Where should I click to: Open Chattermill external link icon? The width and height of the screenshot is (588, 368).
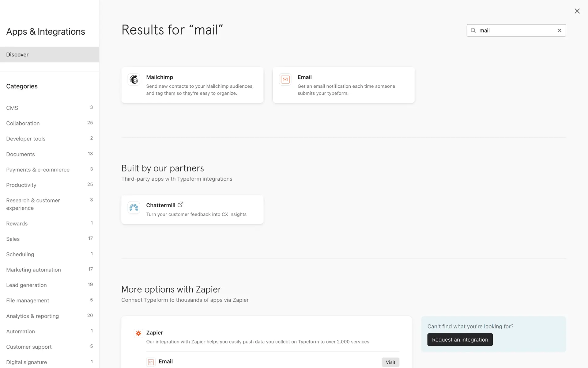tap(180, 205)
